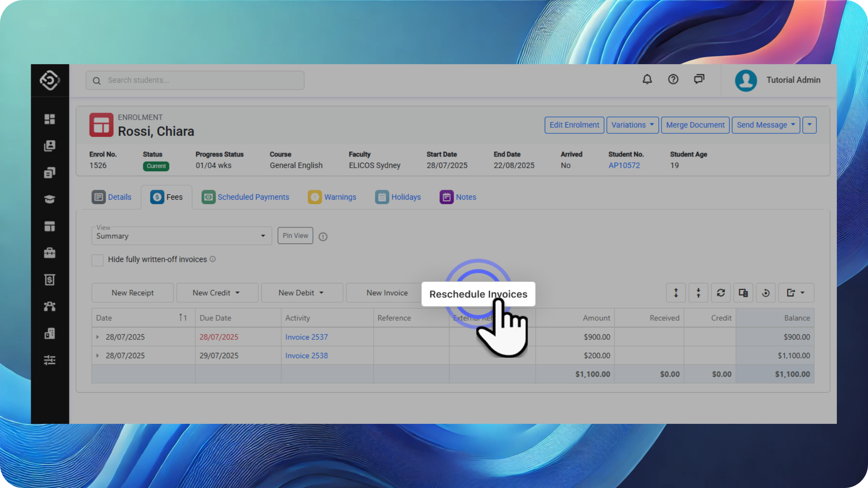Expand the Variations dropdown button
Viewport: 868px width, 488px height.
[x=632, y=125]
